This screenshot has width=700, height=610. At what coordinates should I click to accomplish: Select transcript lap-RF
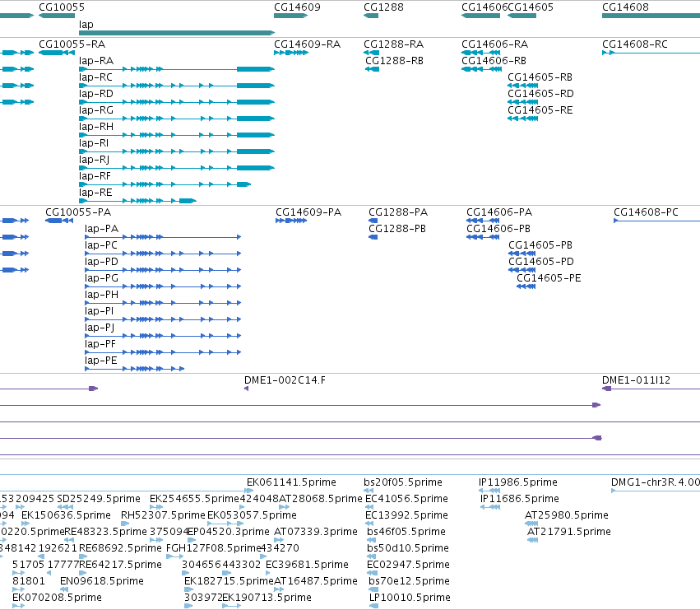point(165,184)
